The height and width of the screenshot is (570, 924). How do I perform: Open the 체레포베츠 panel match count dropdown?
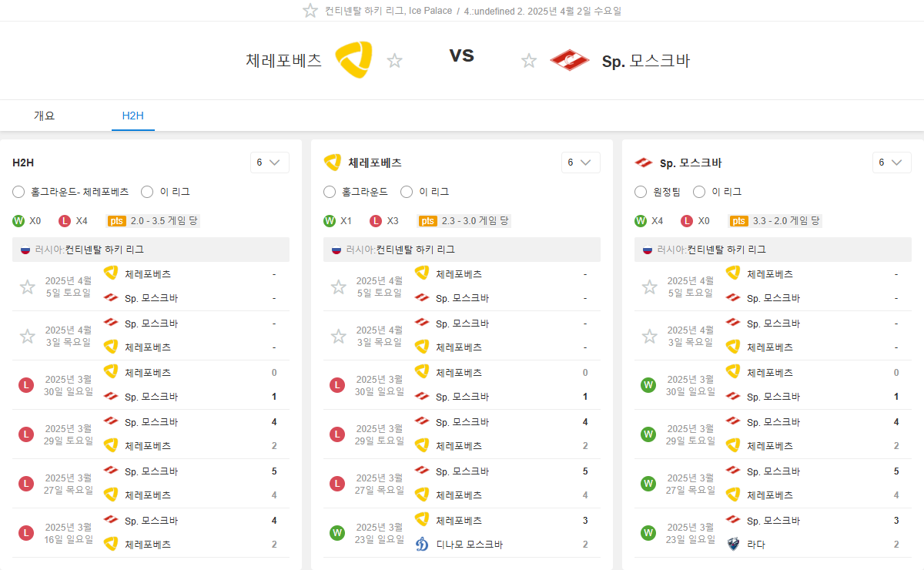(581, 163)
